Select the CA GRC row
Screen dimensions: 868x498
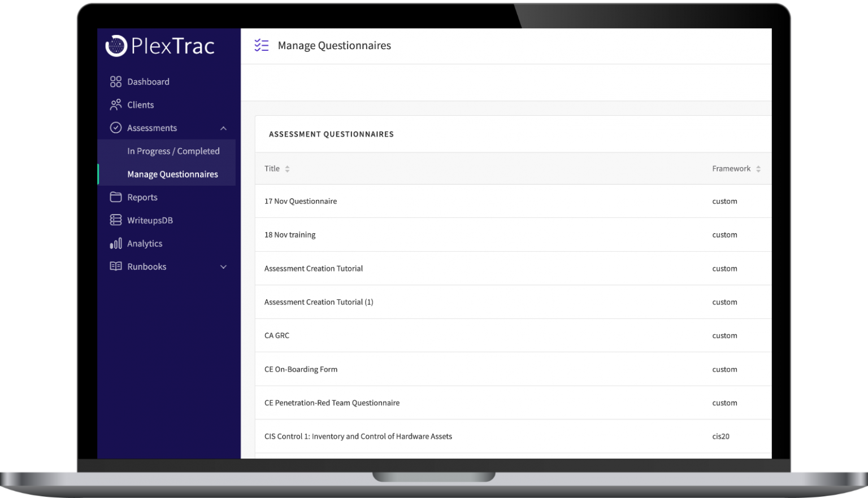pos(277,335)
